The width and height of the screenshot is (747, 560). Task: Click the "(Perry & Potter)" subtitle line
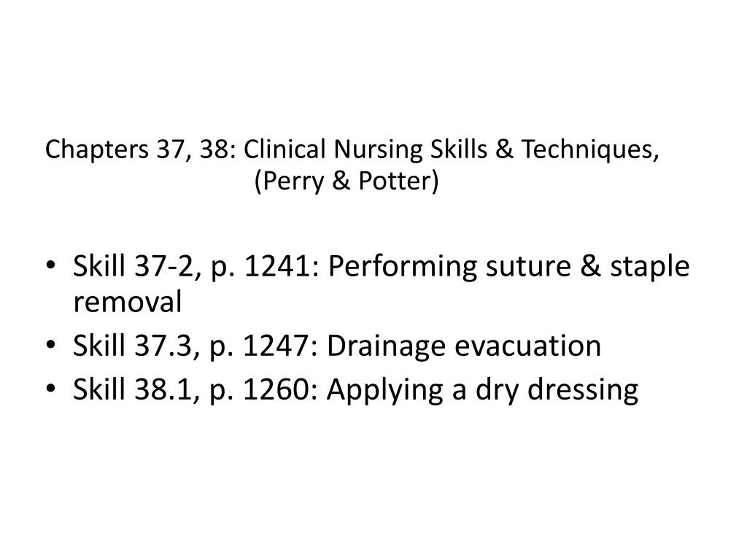point(347,181)
